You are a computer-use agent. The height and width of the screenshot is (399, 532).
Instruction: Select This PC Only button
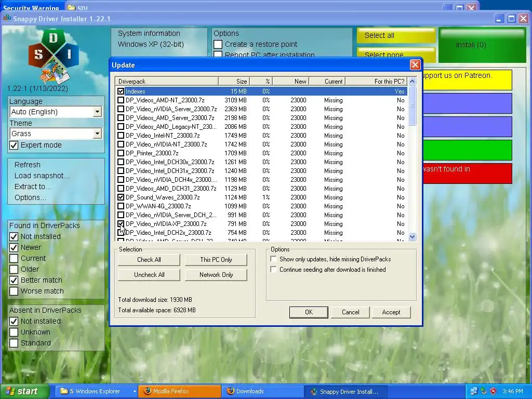click(x=216, y=260)
